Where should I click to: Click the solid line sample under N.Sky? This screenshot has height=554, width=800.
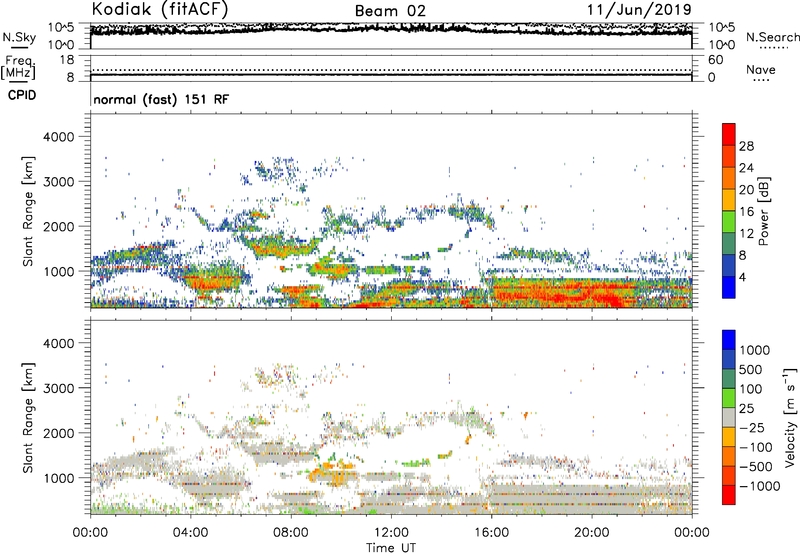pos(19,48)
